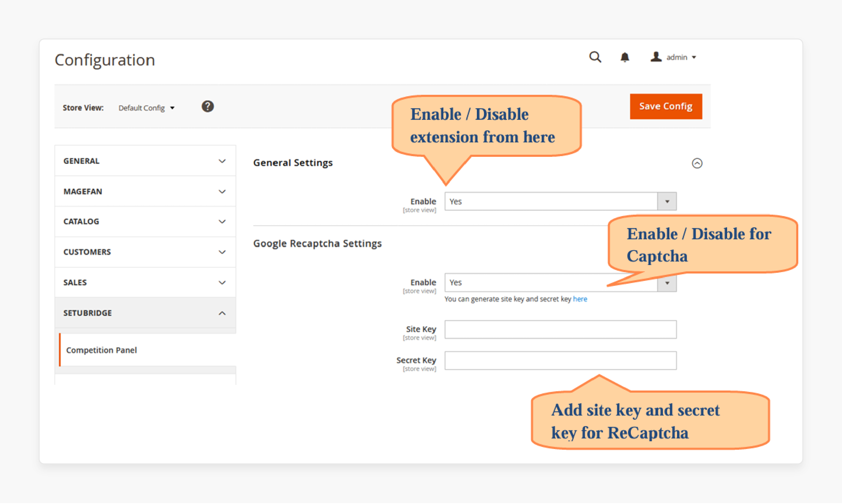Image resolution: width=842 pixels, height=504 pixels.
Task: Open the search magnifier icon
Action: click(x=595, y=57)
